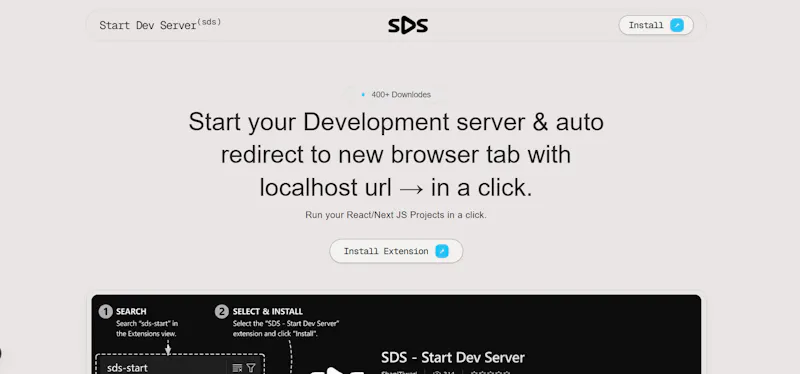This screenshot has height=374, width=800.
Task: Click the Install Extension button
Action: (396, 251)
